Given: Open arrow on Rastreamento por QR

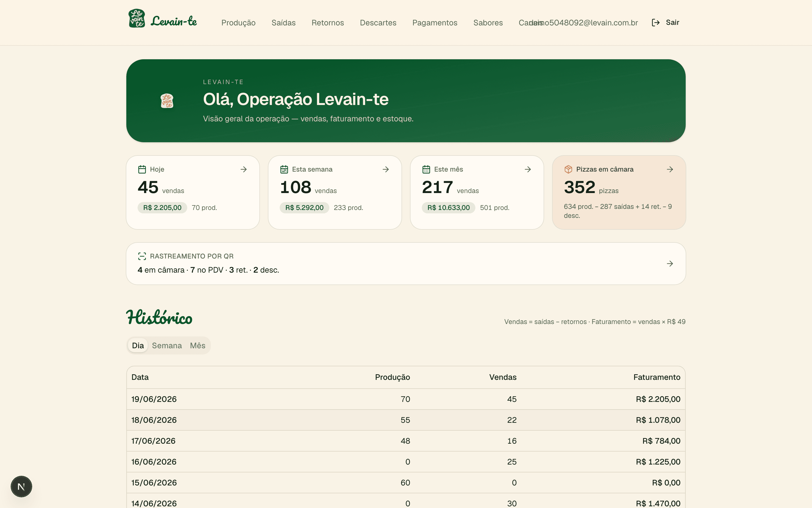Looking at the screenshot, I should coord(670,264).
